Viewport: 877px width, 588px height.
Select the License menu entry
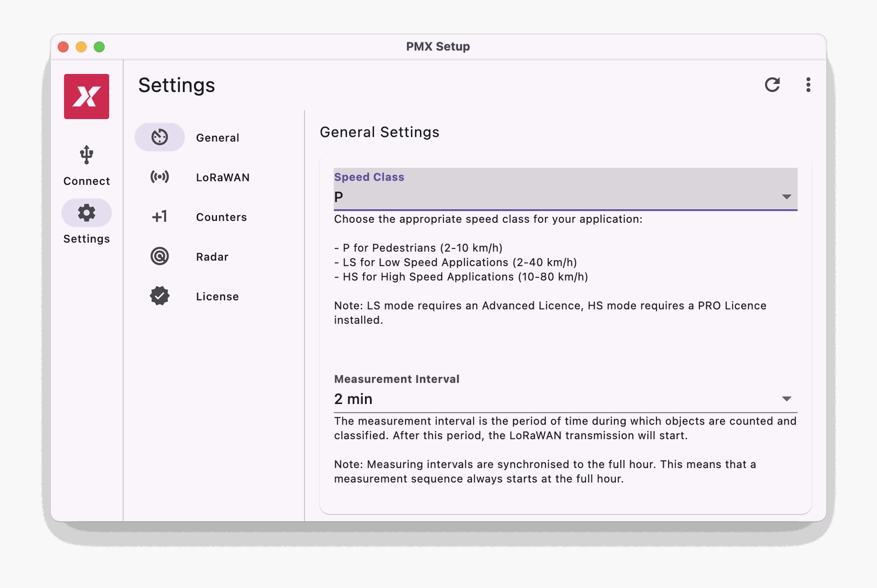[217, 296]
